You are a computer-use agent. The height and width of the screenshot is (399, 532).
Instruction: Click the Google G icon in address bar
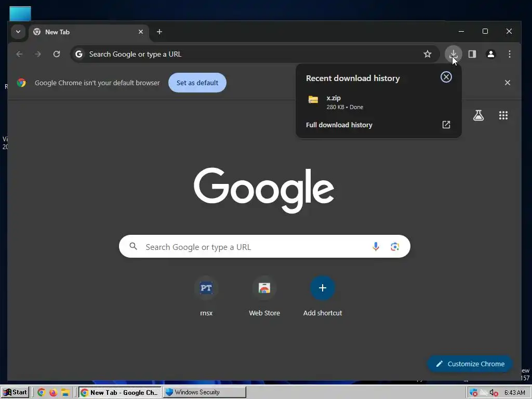click(79, 54)
